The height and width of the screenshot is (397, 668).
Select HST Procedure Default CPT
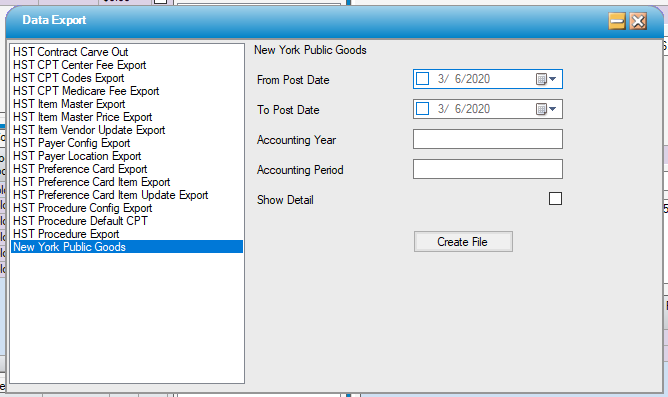(x=127, y=221)
